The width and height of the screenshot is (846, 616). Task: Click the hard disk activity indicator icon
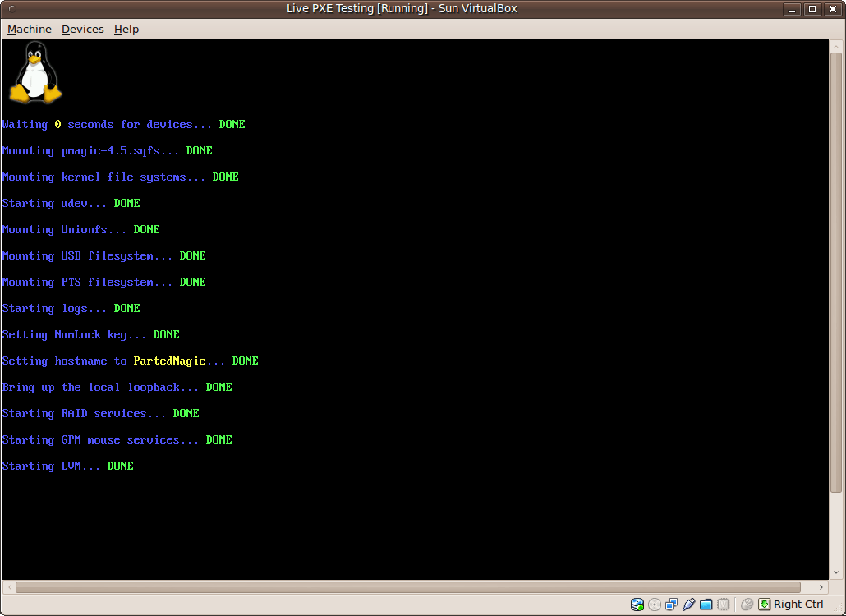point(637,605)
